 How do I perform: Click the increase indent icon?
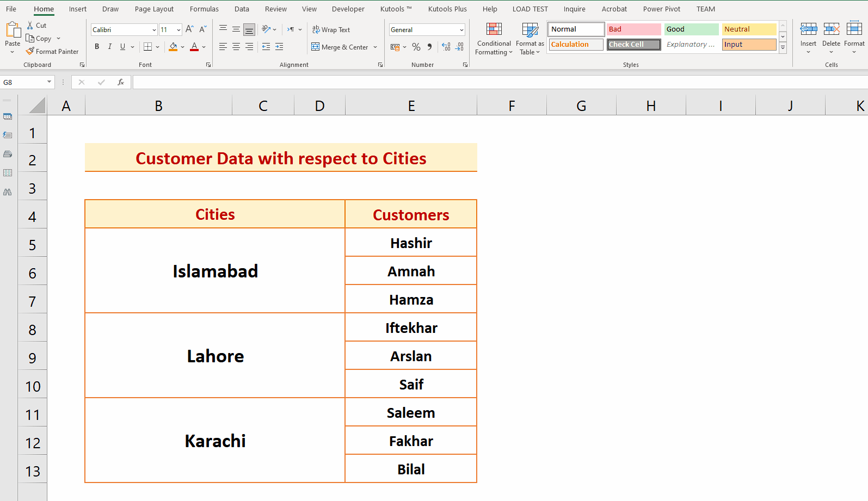(279, 47)
